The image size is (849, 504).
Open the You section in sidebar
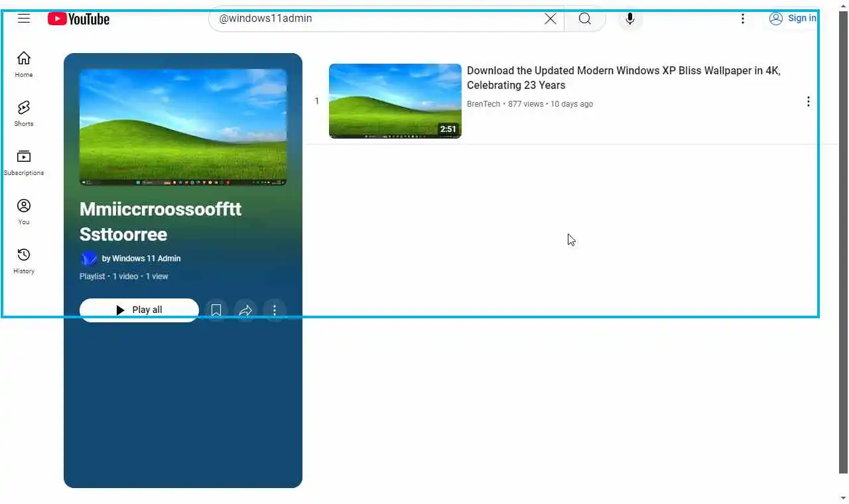pyautogui.click(x=24, y=212)
